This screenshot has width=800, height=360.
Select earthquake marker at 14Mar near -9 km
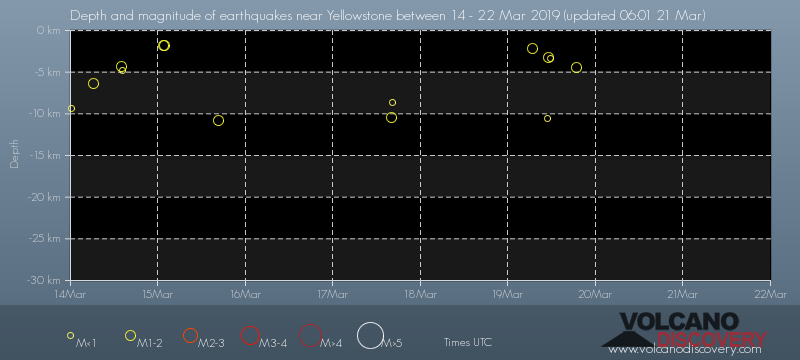(71, 109)
